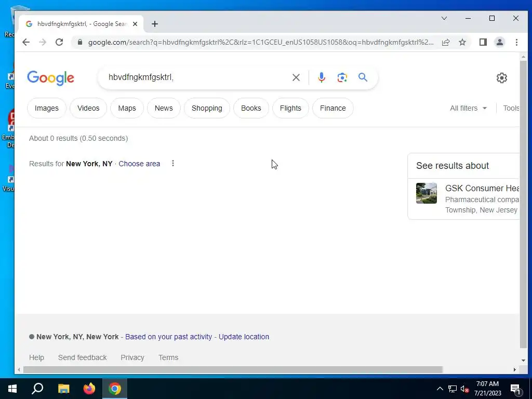
Task: Click the Choose area link
Action: coord(139,164)
